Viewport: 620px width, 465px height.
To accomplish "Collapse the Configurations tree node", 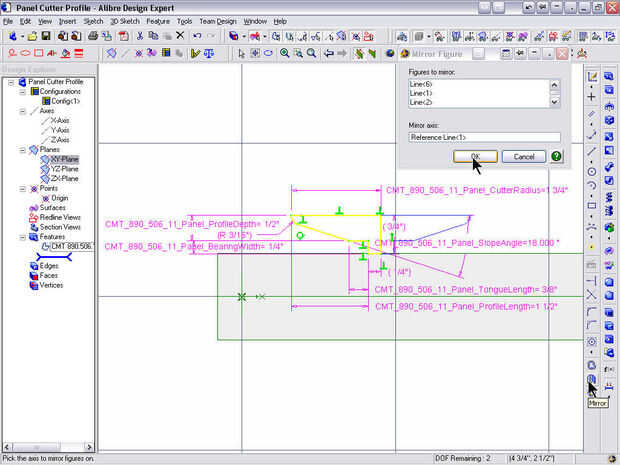I will pos(22,92).
